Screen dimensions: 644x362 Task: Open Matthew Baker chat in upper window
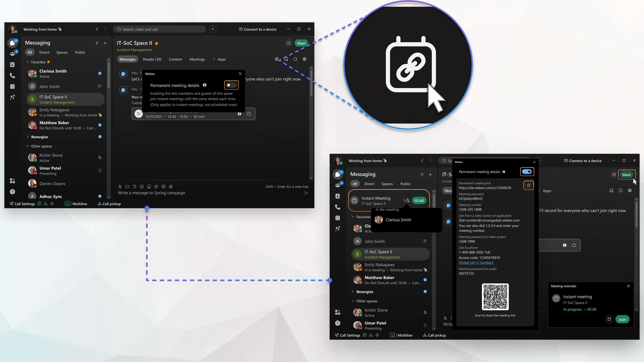[65, 125]
